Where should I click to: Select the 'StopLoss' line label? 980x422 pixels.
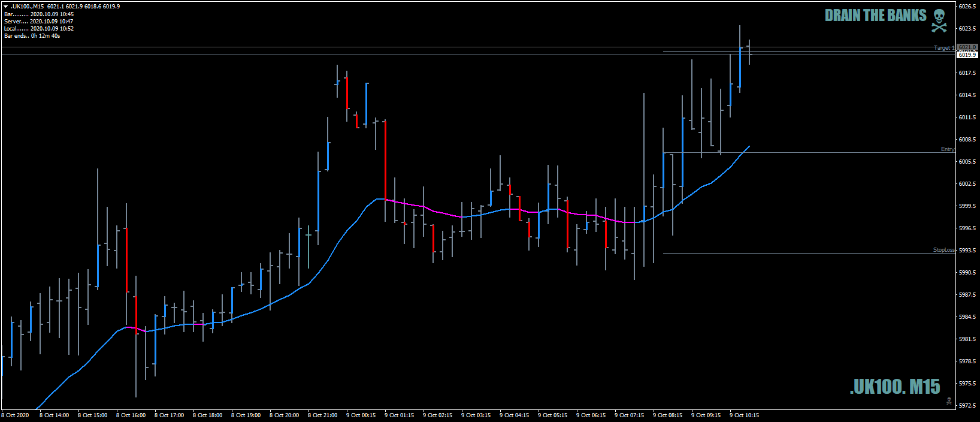tap(944, 249)
